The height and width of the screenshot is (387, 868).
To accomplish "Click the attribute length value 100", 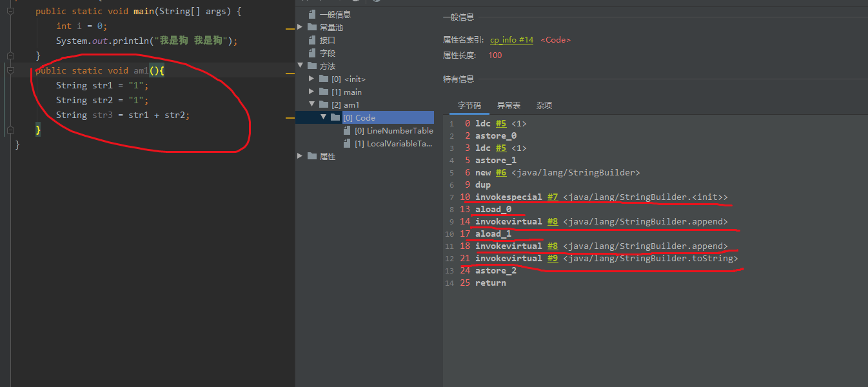I will (495, 55).
